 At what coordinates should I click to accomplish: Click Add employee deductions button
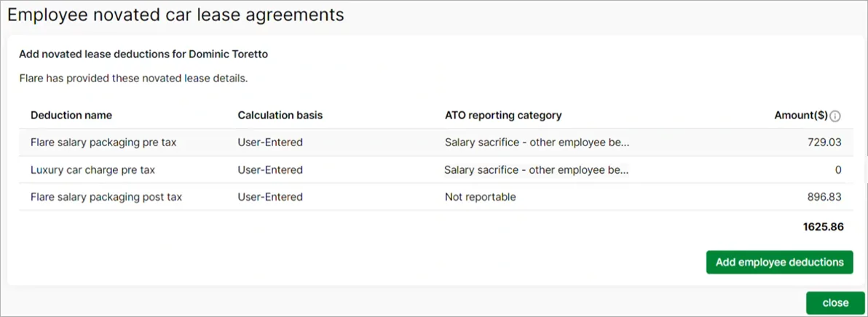coord(779,262)
